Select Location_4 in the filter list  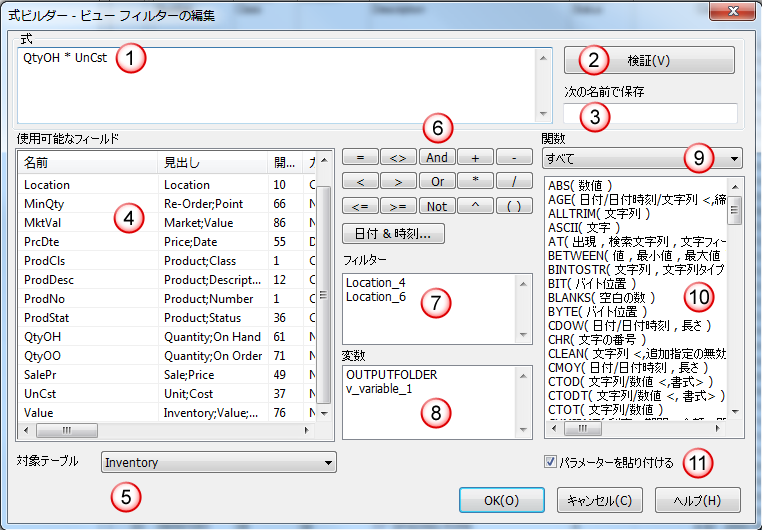click(x=376, y=283)
